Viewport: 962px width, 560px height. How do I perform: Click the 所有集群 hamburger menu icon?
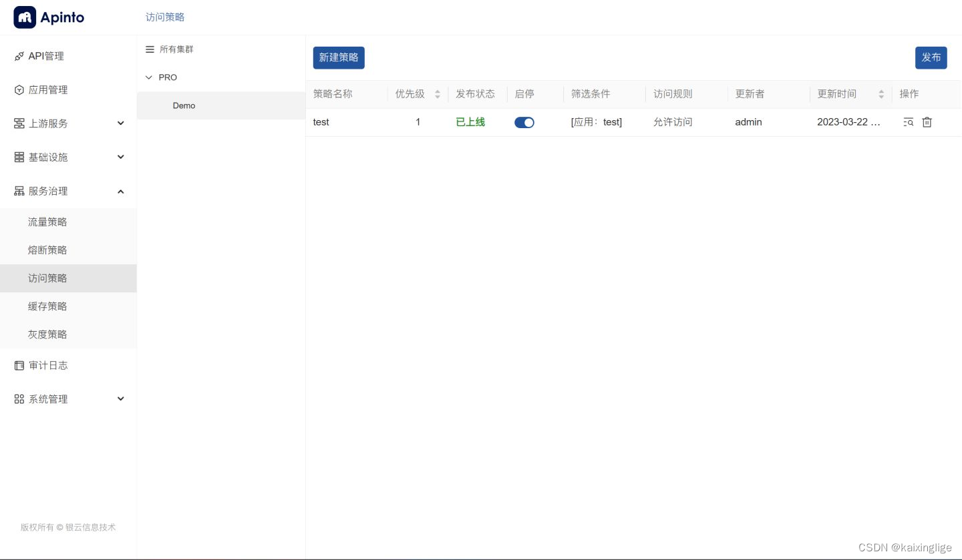(x=150, y=49)
